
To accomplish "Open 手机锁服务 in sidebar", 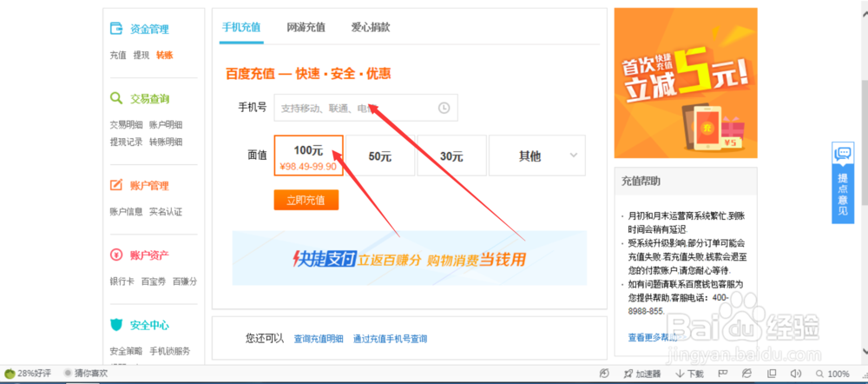I will (x=170, y=351).
